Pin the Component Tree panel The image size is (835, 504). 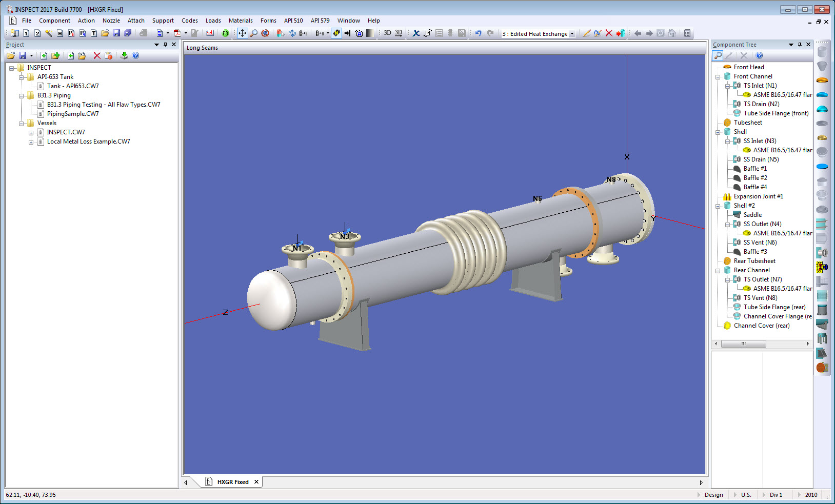799,45
